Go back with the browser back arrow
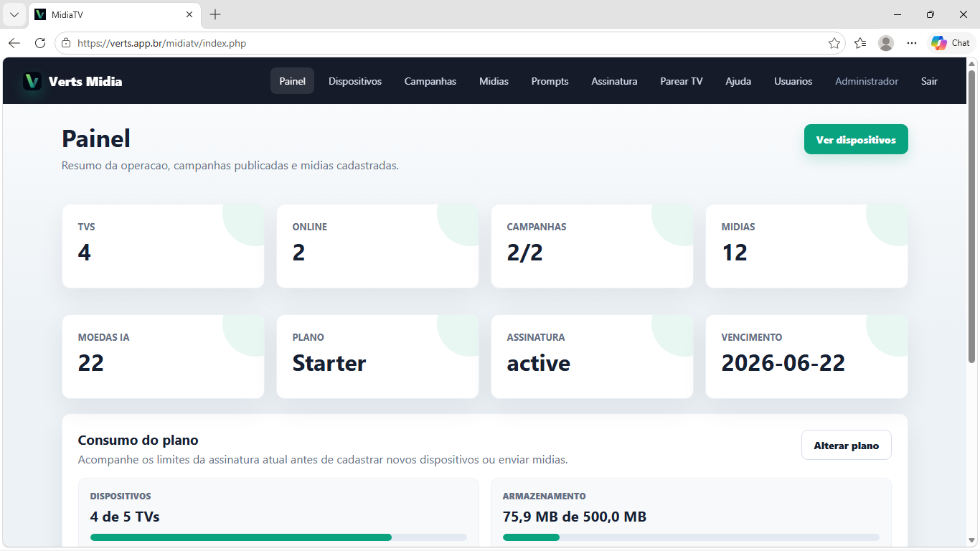980x551 pixels. (14, 43)
